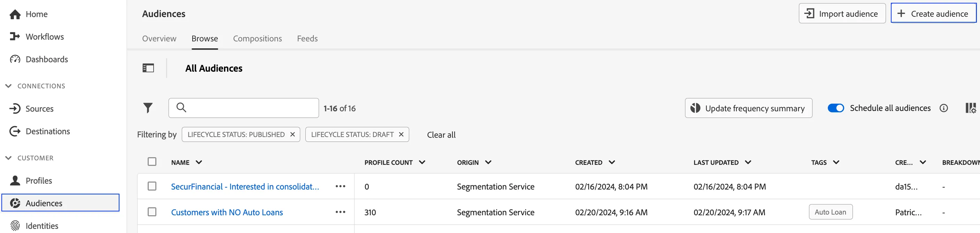Open Destinations icon in sidebar
This screenshot has height=233, width=980.
15,131
